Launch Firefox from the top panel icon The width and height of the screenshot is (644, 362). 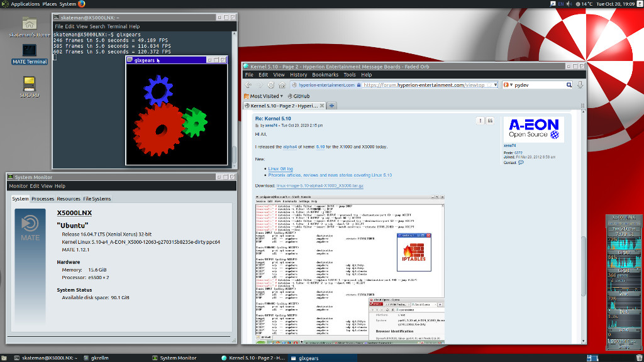[x=81, y=4]
